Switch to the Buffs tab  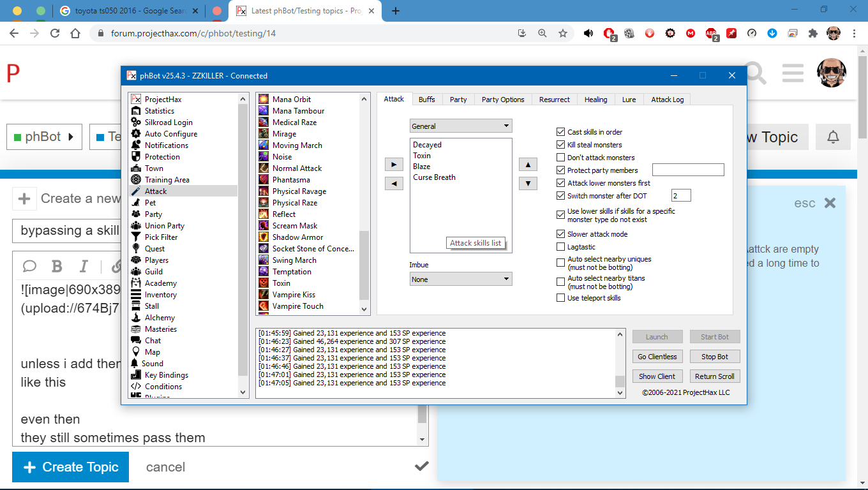click(427, 100)
